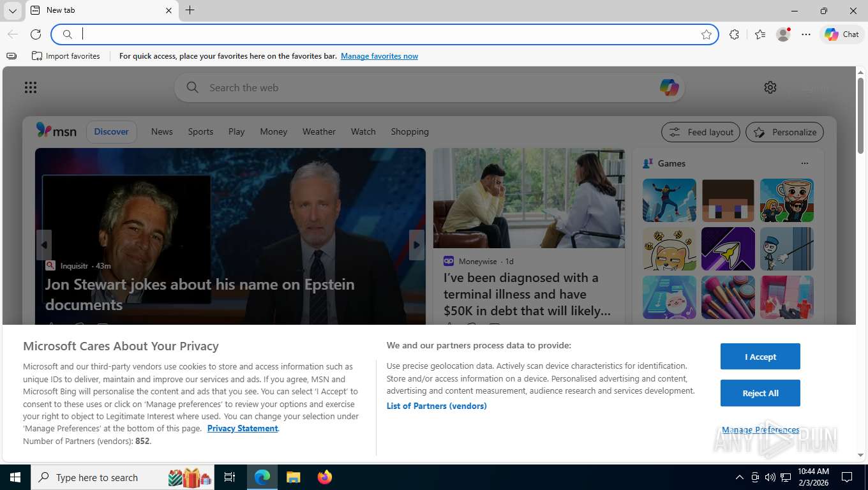Image resolution: width=868 pixels, height=490 pixels.
Task: Click the browser back arrow
Action: click(x=13, y=34)
